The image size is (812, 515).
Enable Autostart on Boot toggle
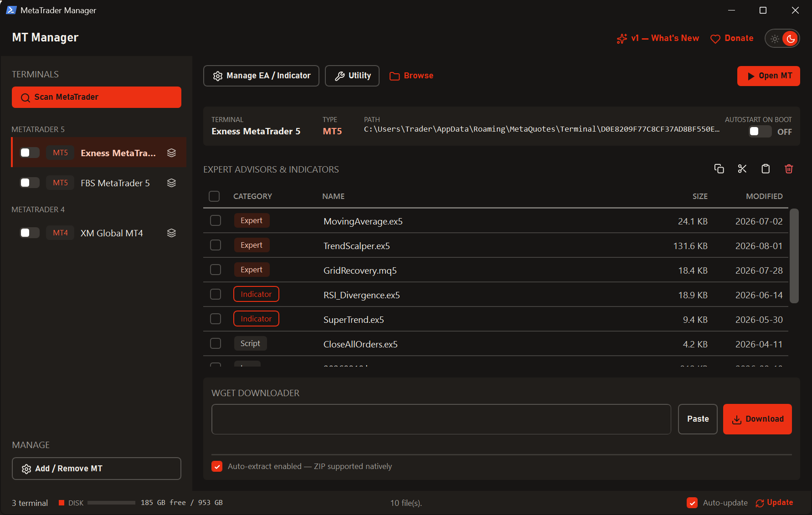(x=760, y=132)
